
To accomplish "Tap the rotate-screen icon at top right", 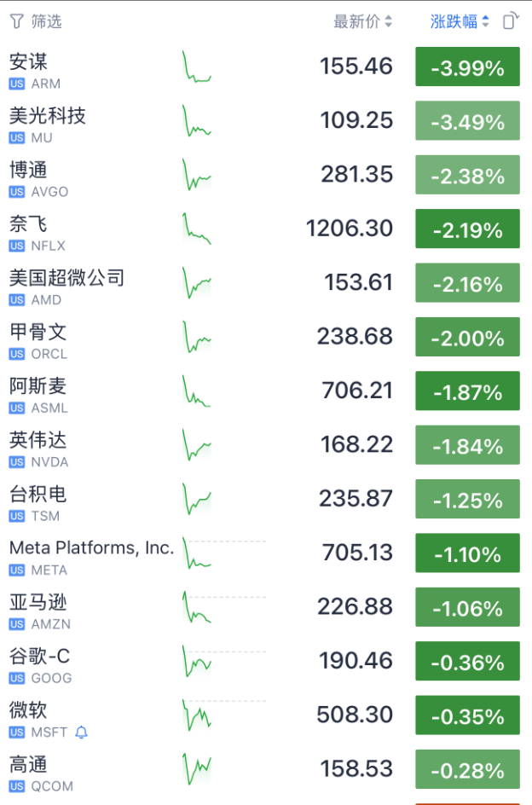I will (511, 21).
